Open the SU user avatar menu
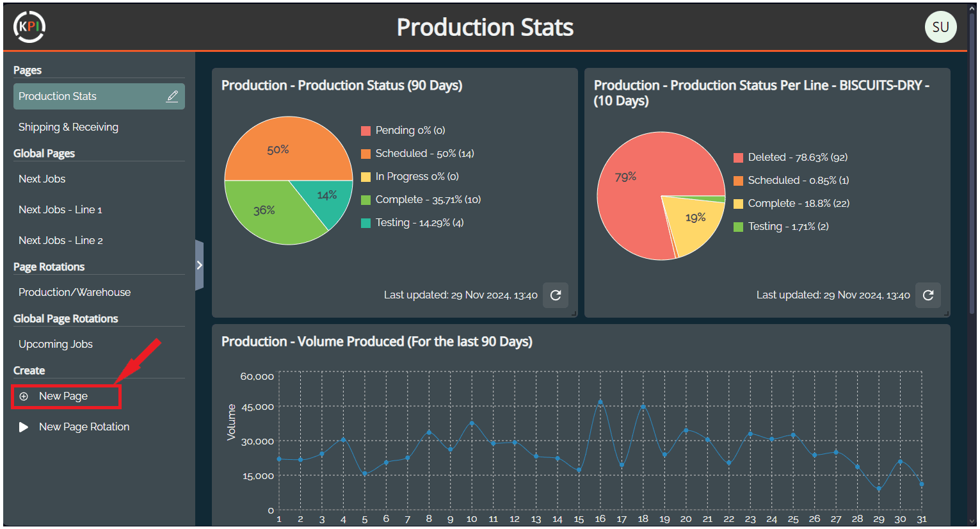 (x=940, y=27)
